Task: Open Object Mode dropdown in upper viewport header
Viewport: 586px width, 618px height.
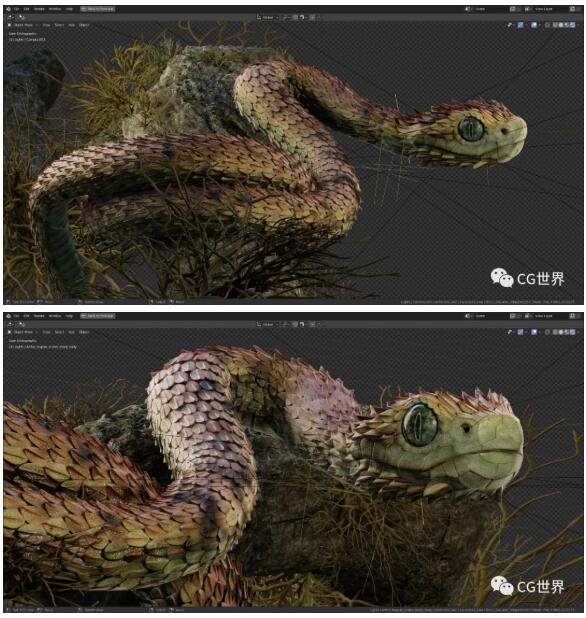Action: point(23,25)
